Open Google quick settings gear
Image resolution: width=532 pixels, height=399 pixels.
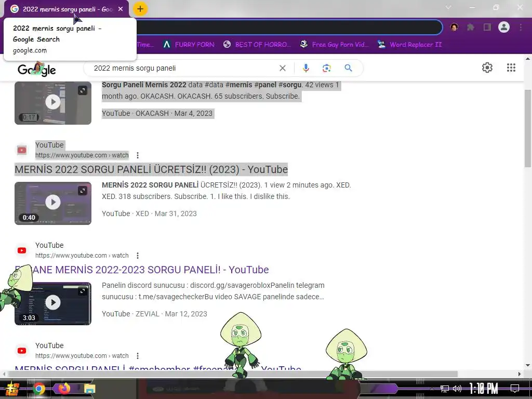point(487,68)
